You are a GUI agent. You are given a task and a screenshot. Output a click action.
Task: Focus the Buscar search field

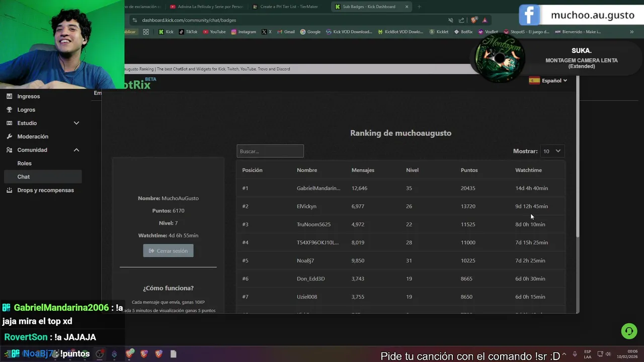pos(270,151)
